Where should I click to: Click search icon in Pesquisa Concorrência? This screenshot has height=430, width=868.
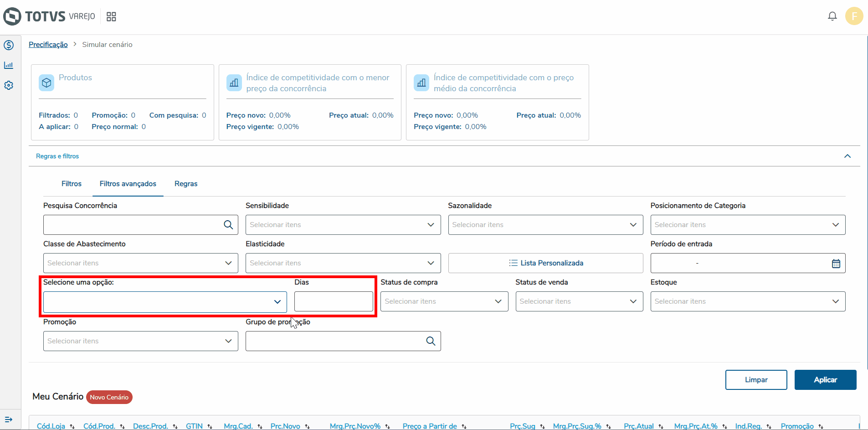point(228,225)
